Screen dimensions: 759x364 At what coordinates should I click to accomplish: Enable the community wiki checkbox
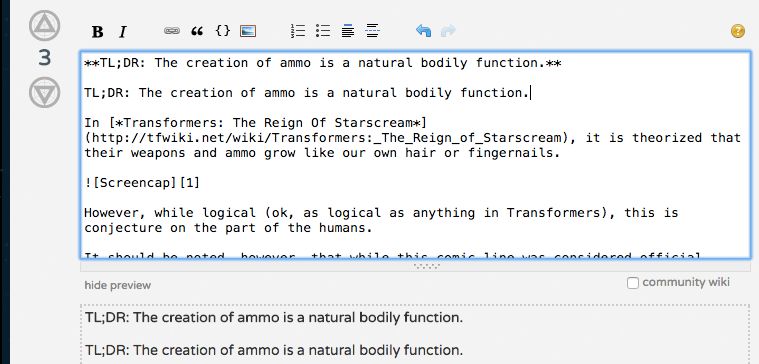click(633, 283)
